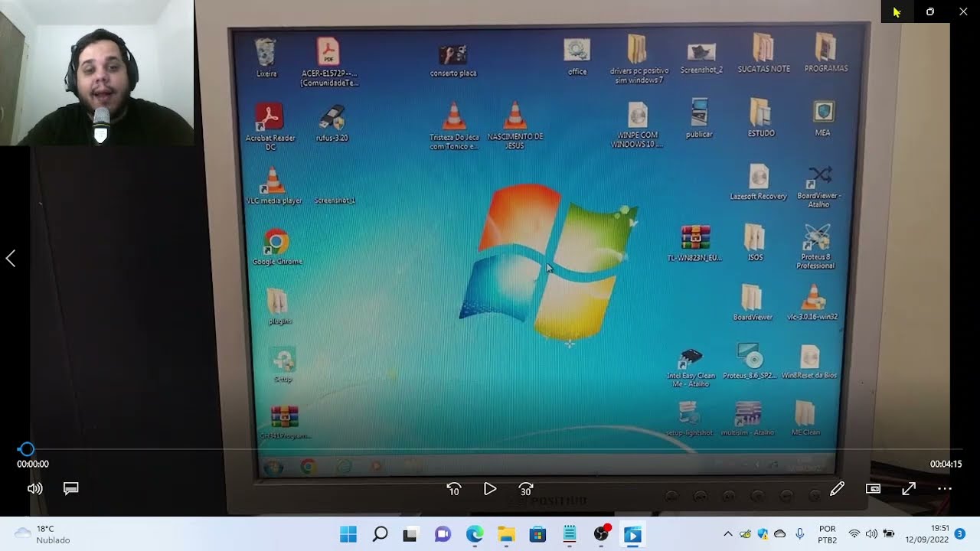Open the weather widget showing 18°C Nublado
Image resolution: width=980 pixels, height=551 pixels.
pos(43,534)
